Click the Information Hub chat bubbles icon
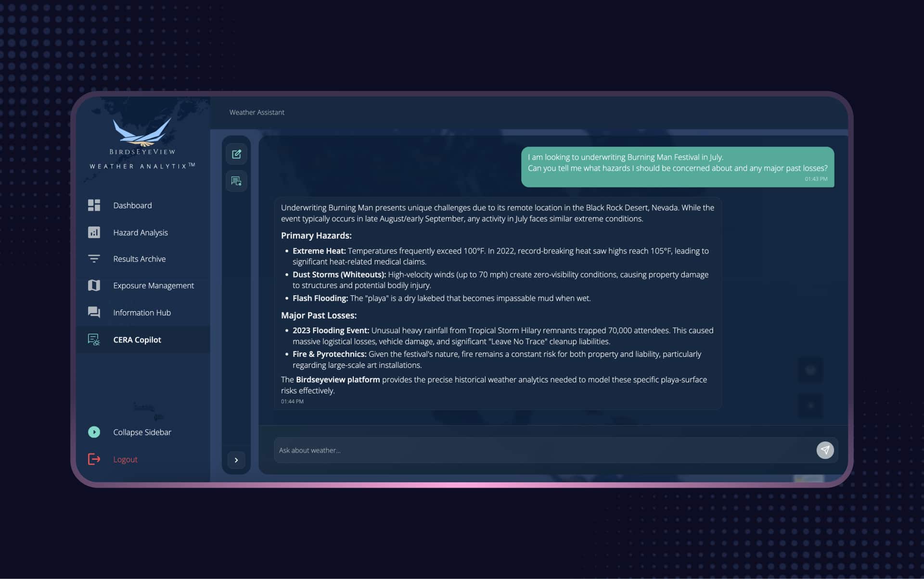 point(94,313)
